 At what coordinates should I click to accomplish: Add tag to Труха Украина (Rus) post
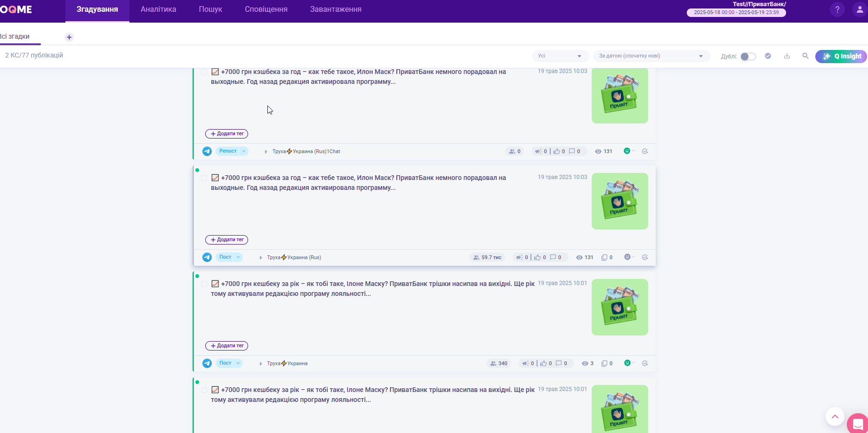(x=226, y=240)
